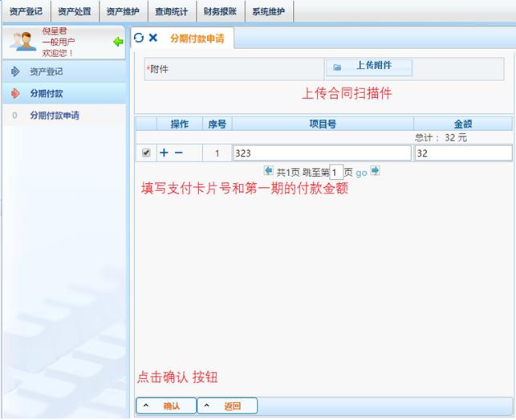Click the 项目号 input field containing 323

[321, 153]
